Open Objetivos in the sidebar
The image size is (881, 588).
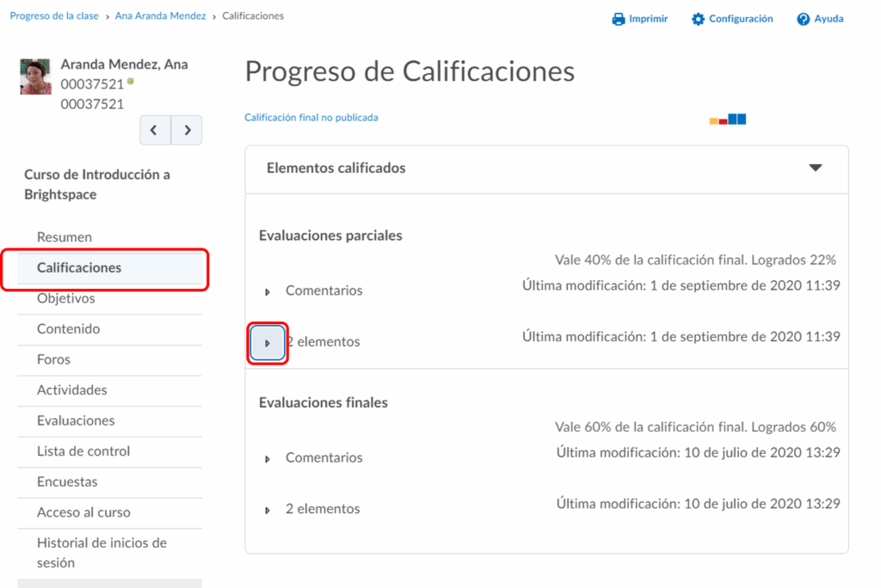[x=66, y=298]
